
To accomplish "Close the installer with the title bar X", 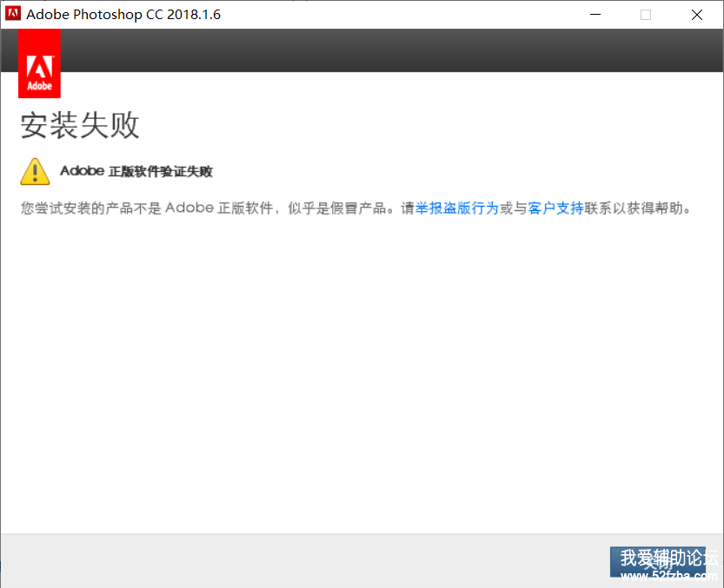I will point(697,14).
